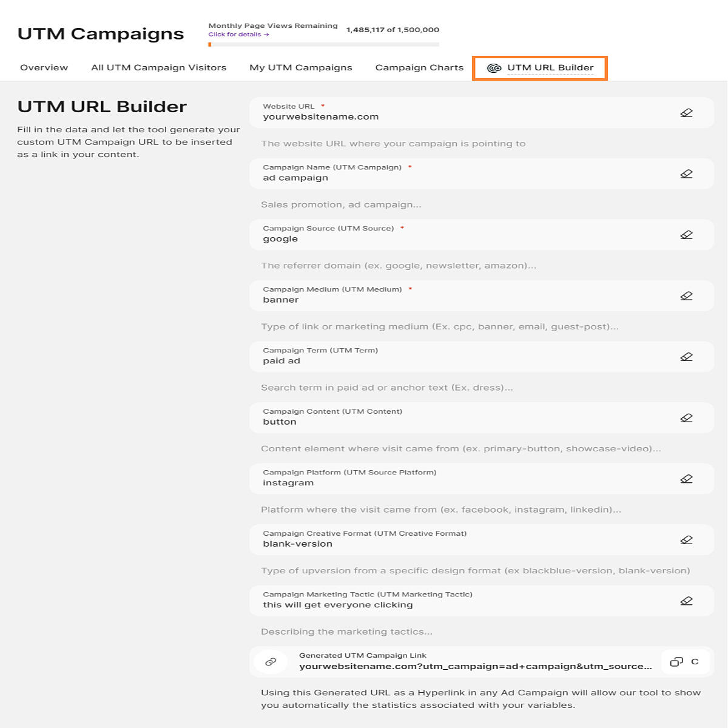Clear the Campaign Source field using eraser

(686, 235)
